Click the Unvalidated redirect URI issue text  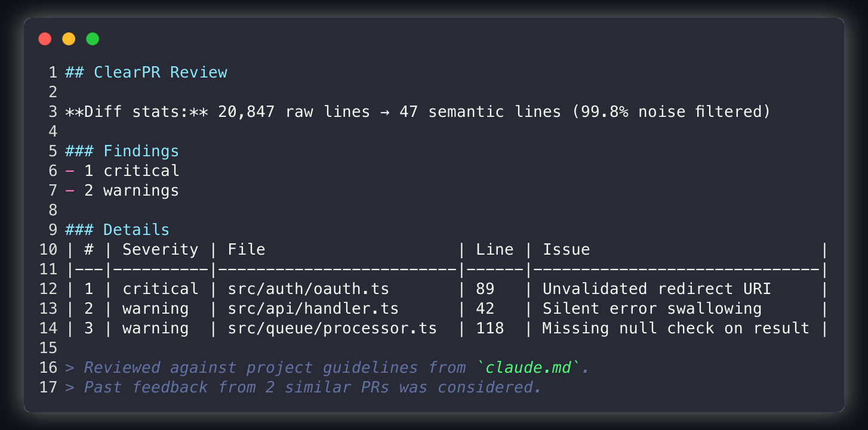[x=656, y=289]
